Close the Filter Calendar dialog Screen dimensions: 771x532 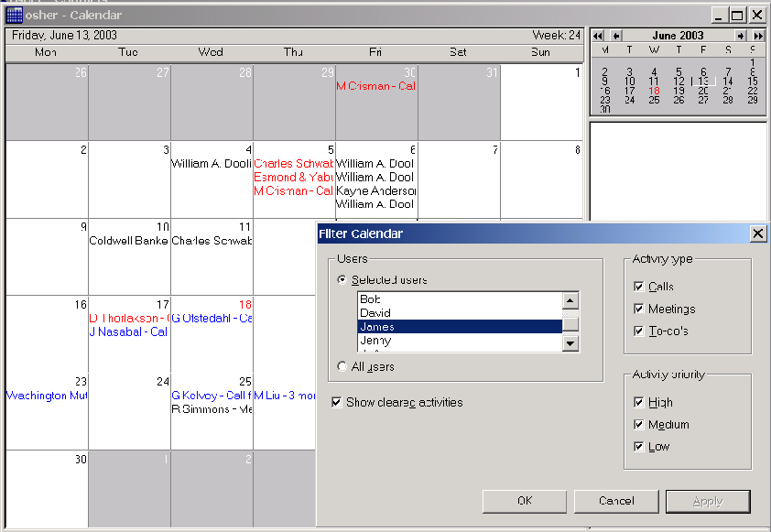(x=757, y=233)
